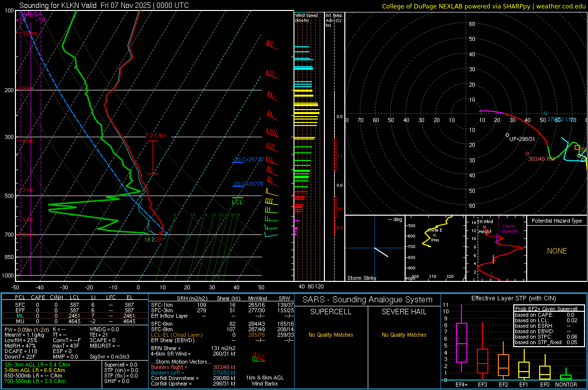Click the 'Sfc-3km AGL LR = 5.4 C/km' line
588x390 pixels.
tap(37, 365)
